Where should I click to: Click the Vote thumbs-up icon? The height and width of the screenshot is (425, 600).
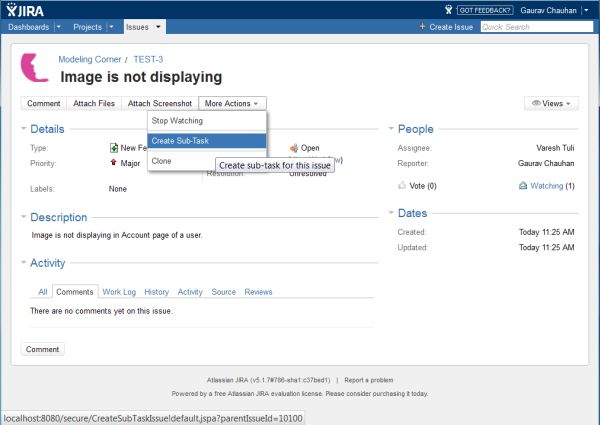[402, 186]
